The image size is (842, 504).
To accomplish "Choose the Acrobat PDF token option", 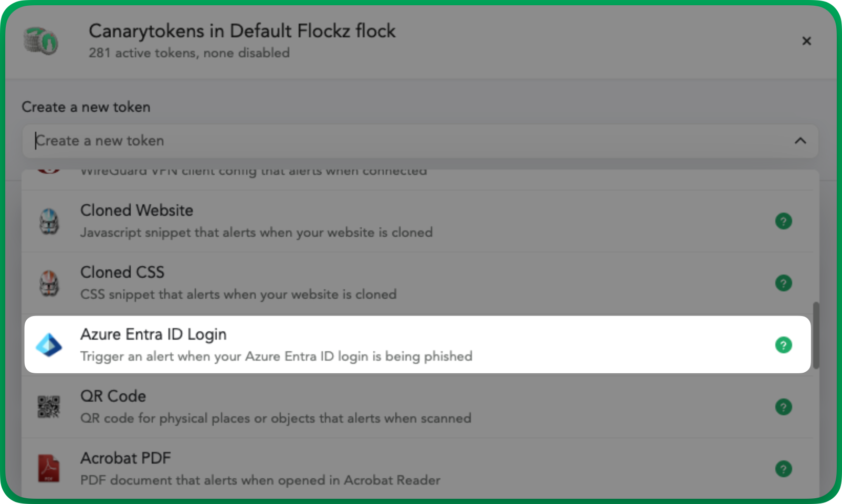I will click(x=417, y=468).
